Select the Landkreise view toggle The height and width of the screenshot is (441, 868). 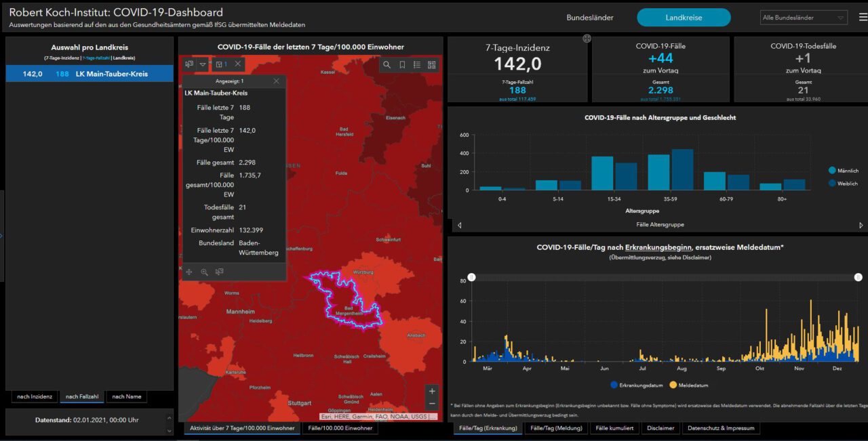point(684,18)
